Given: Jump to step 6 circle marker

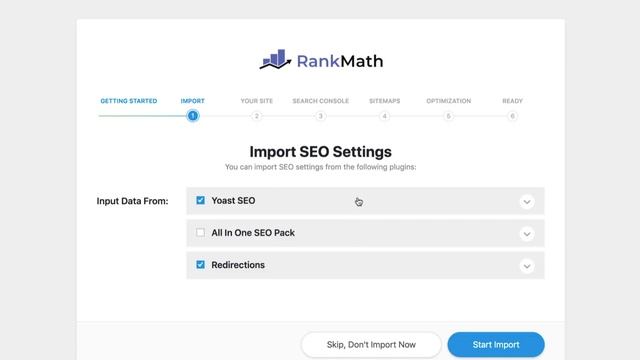Looking at the screenshot, I should (513, 116).
